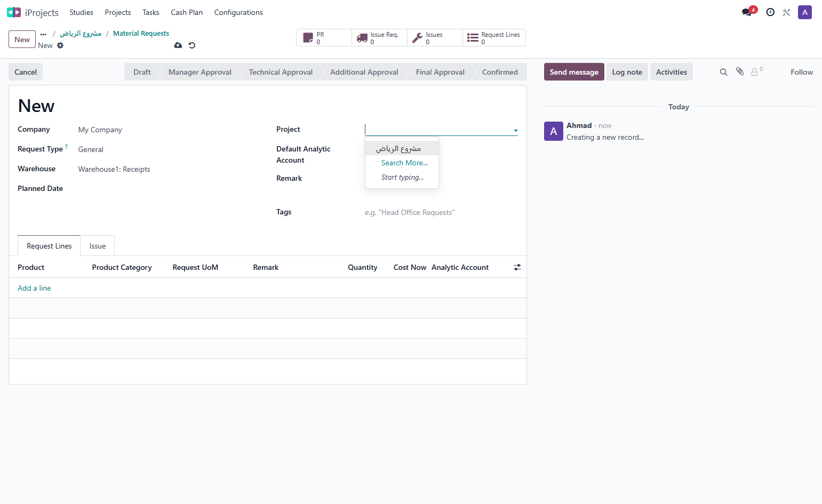Open the Studies menu
The image size is (822, 504).
[81, 12]
